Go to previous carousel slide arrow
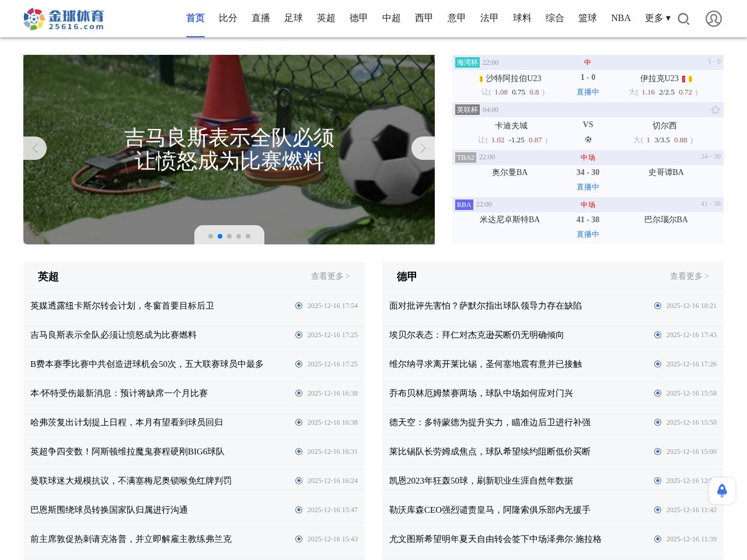747x560 pixels. (35, 148)
